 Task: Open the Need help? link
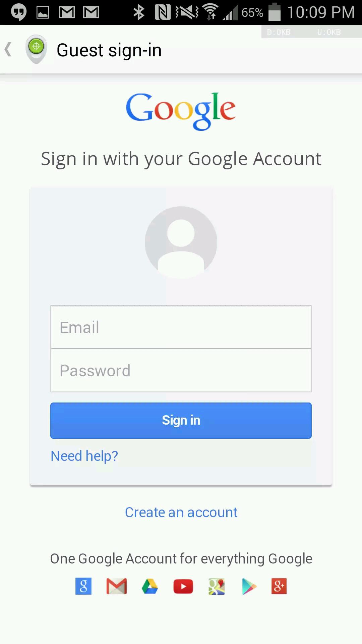84,456
